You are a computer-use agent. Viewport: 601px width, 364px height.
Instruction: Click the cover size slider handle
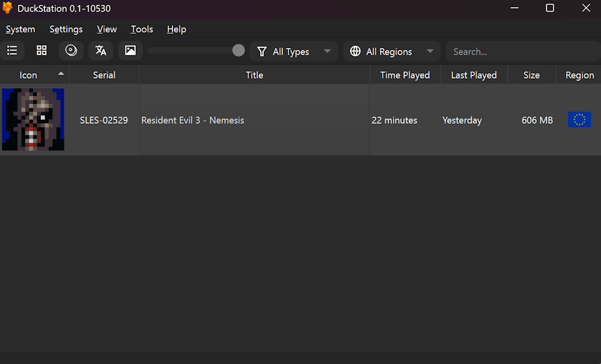coord(239,50)
